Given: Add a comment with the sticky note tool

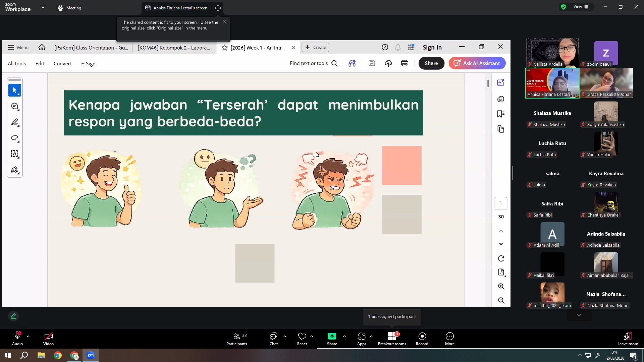Looking at the screenshot, I should coord(15,106).
